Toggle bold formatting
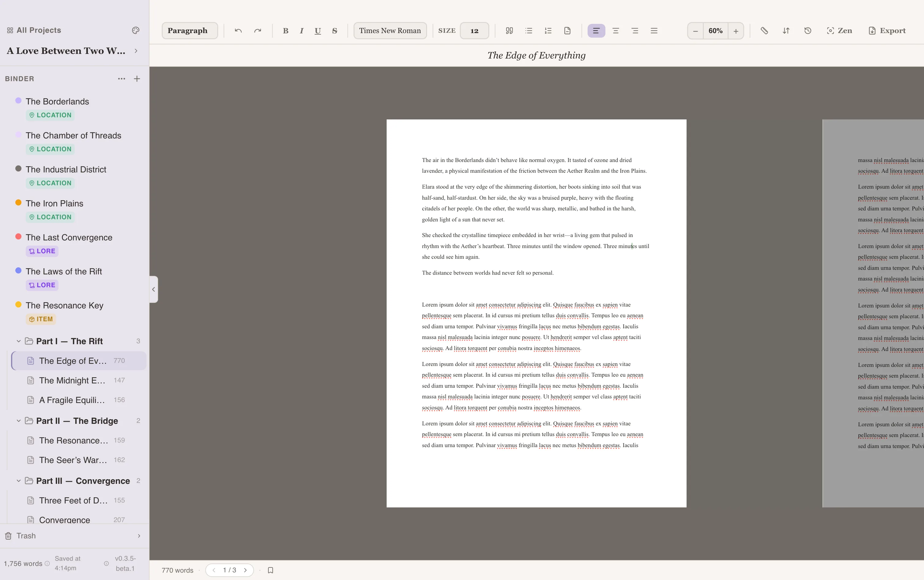The height and width of the screenshot is (580, 924). (286, 31)
